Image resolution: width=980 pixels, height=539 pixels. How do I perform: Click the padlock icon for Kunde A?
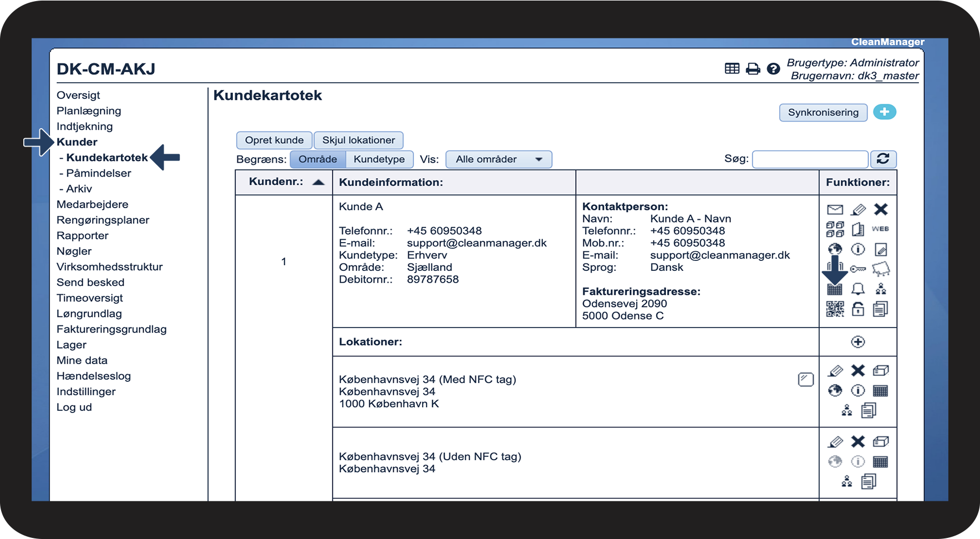[x=858, y=309]
